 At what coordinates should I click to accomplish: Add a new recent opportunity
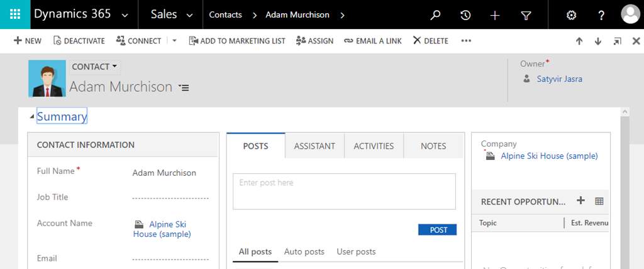(580, 201)
